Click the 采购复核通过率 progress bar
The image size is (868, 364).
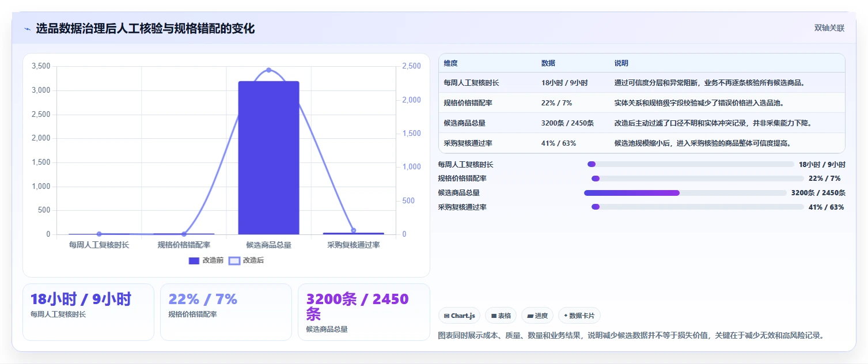pyautogui.click(x=698, y=207)
